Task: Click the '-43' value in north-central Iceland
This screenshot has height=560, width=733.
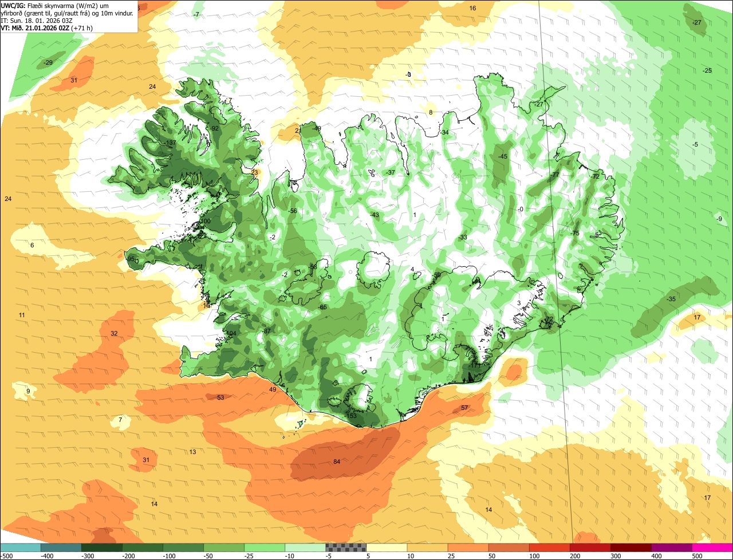Action: (x=374, y=215)
